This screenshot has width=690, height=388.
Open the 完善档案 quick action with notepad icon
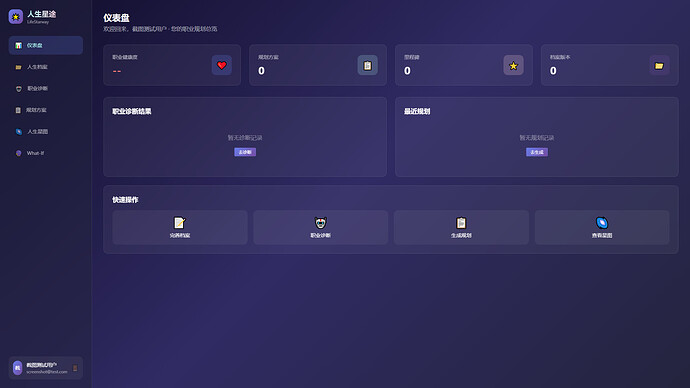pos(180,227)
